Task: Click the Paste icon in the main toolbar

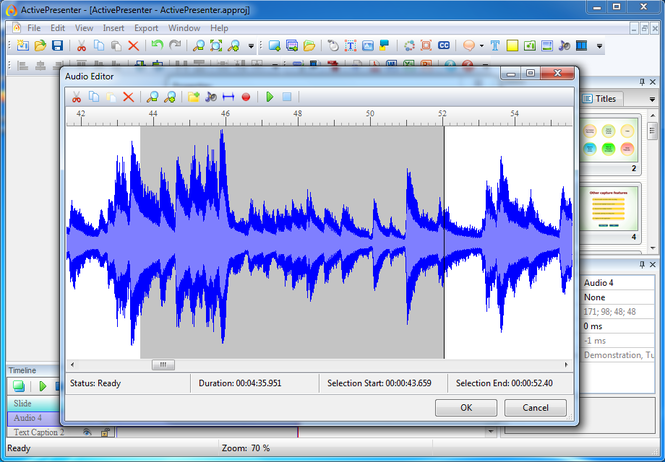Action: [116, 45]
